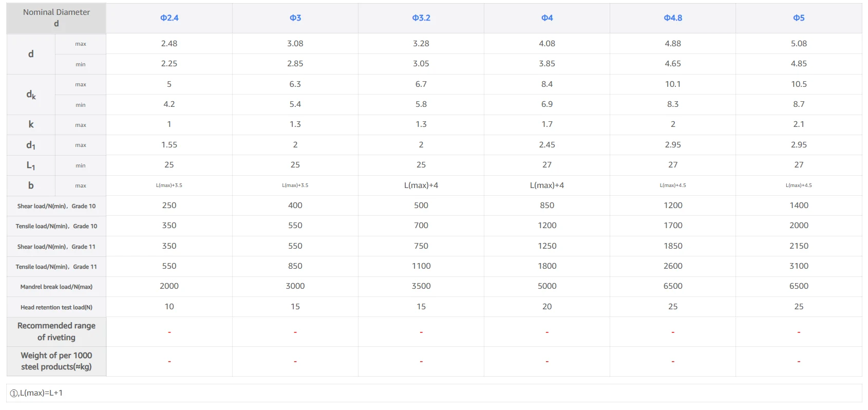The image size is (868, 410).
Task: Select the 'Tensile load/N(min), Grade 11' label
Action: coord(56,267)
